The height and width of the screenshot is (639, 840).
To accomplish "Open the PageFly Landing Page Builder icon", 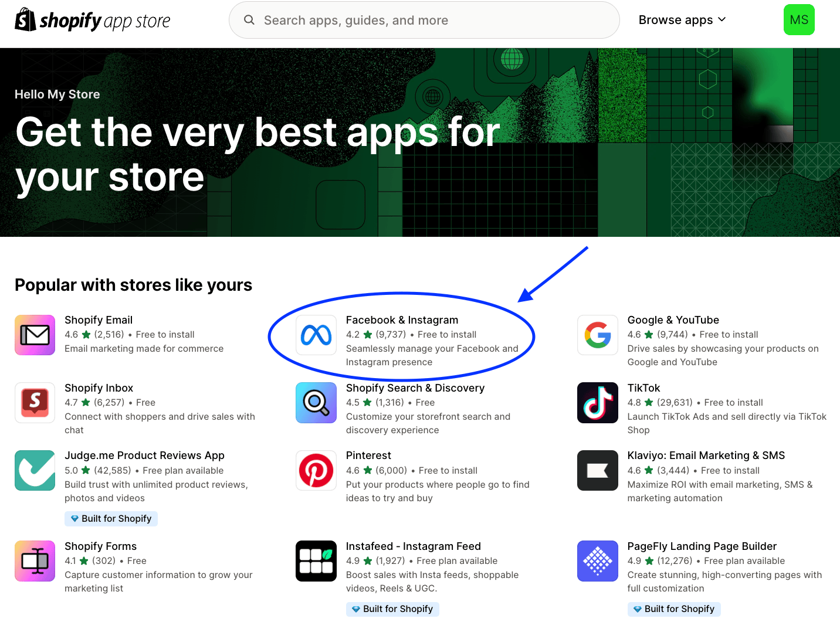I will click(598, 561).
